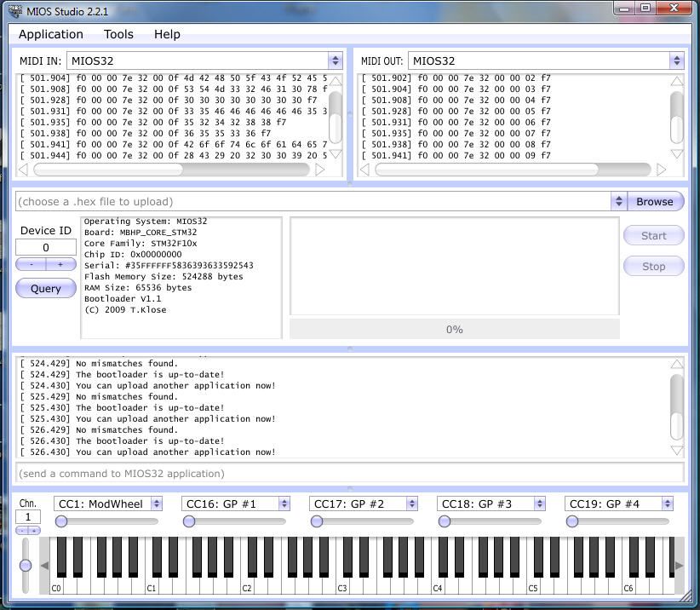Click the Browse button
700x610 pixels.
click(x=655, y=201)
